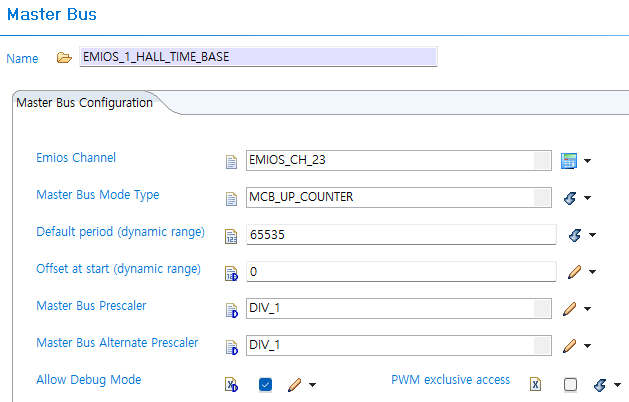Click the Offset at start (dynamic range) label
Image resolution: width=629 pixels, height=402 pixels.
tap(119, 269)
